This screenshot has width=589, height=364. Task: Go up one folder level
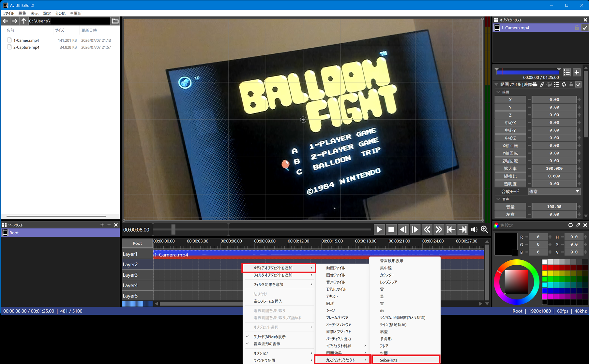(24, 21)
